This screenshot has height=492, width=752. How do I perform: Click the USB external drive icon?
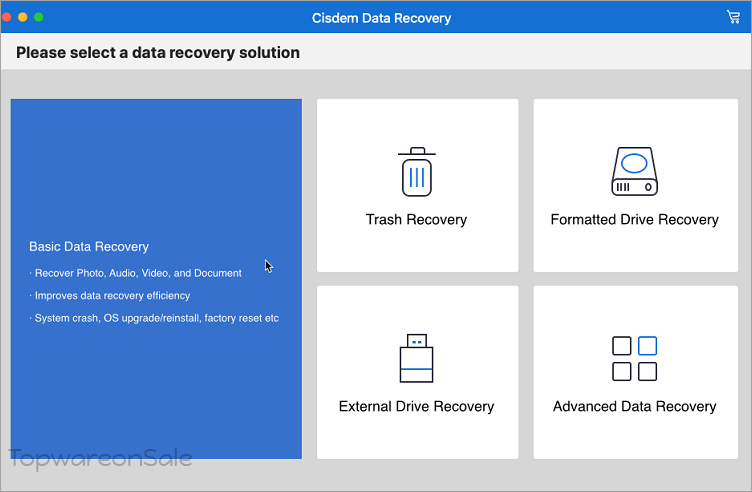click(x=416, y=358)
